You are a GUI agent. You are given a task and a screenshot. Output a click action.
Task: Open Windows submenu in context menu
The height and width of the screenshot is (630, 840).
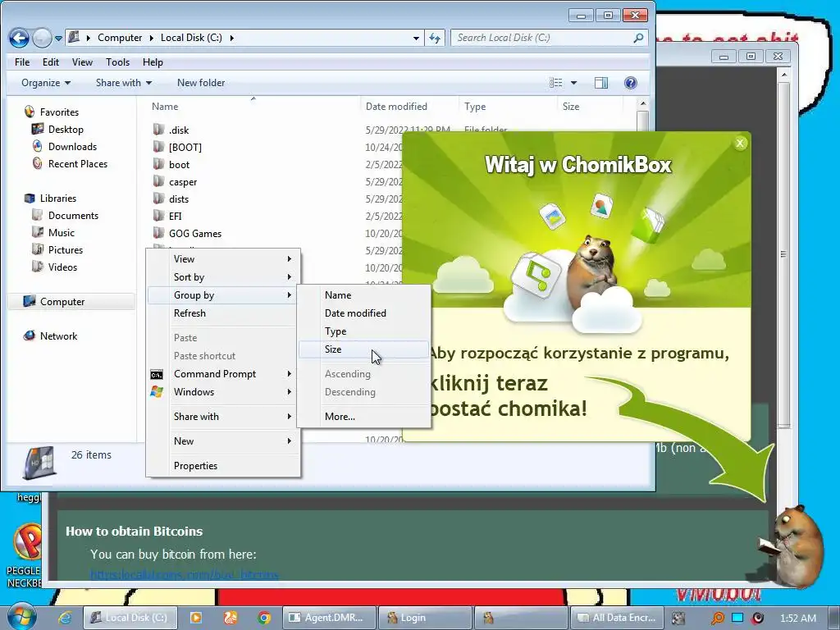(223, 391)
